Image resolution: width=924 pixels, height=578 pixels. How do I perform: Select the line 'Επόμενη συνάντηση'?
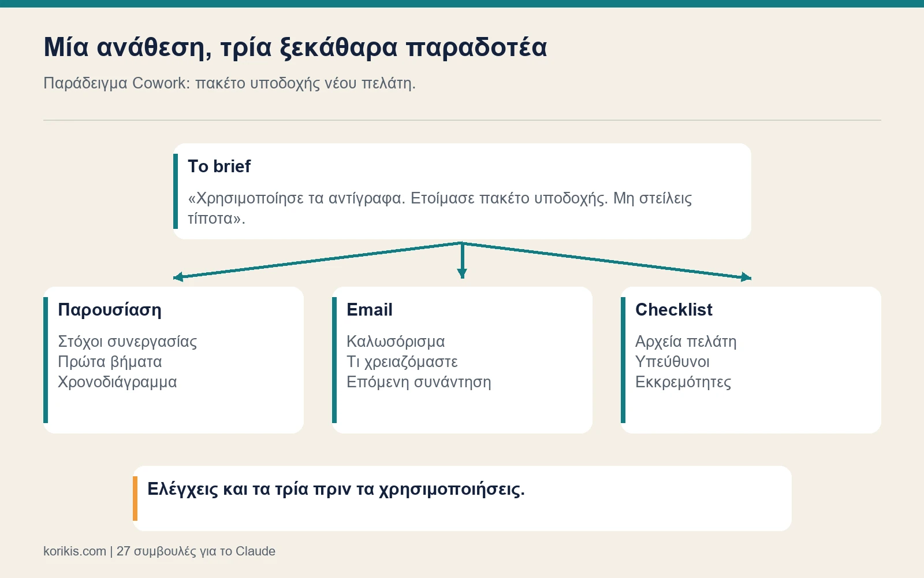pos(419,382)
